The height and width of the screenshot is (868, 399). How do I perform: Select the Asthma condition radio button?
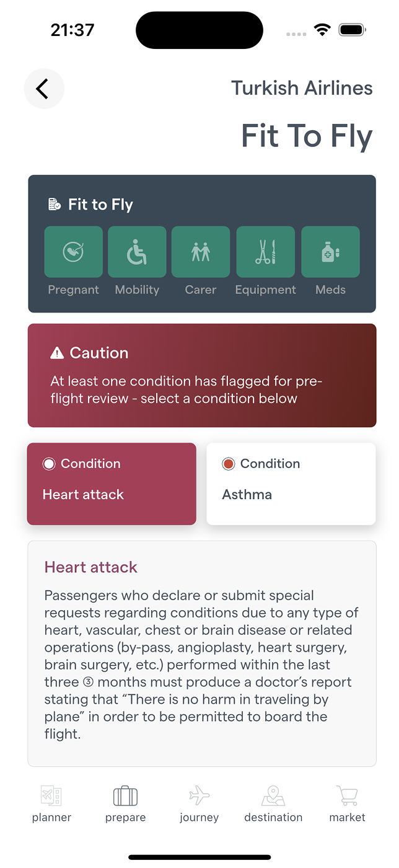click(229, 464)
